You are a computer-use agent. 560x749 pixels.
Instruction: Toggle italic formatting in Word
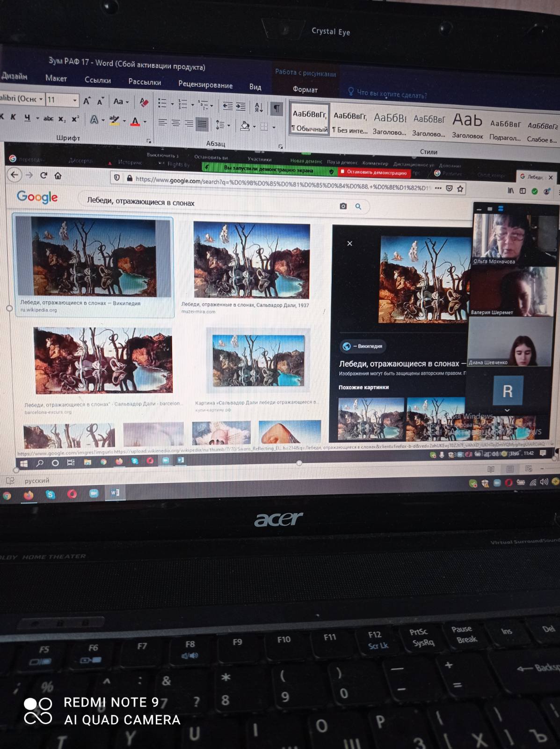13,117
